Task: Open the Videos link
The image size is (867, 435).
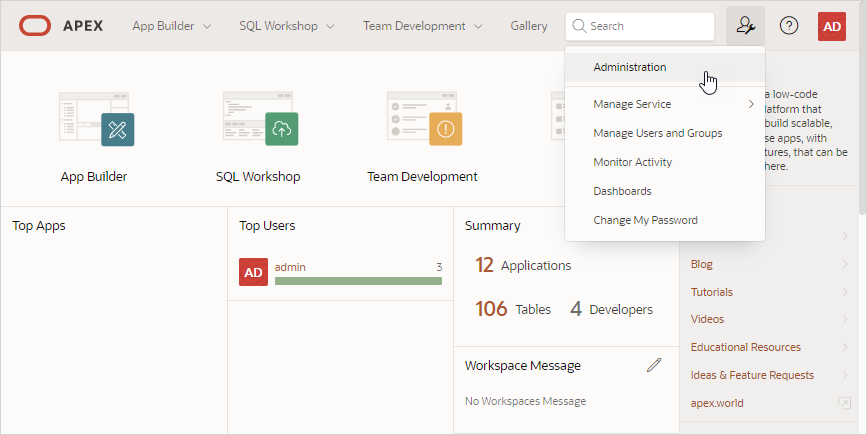Action: (x=707, y=319)
